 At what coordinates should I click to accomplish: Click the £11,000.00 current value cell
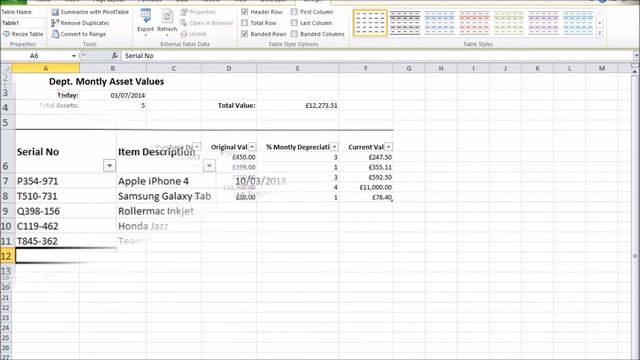tap(366, 187)
